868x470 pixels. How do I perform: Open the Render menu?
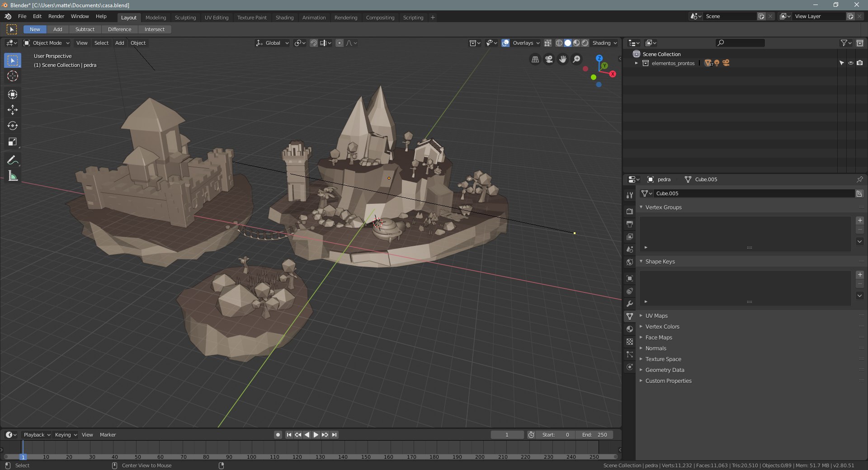click(x=57, y=16)
